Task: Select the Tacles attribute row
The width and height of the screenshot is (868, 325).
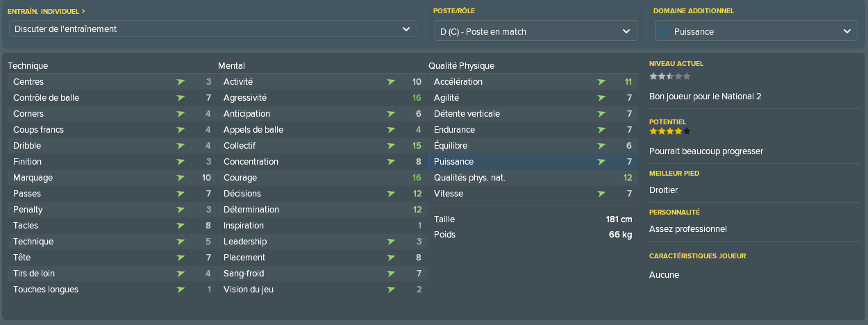Action: coord(112,226)
